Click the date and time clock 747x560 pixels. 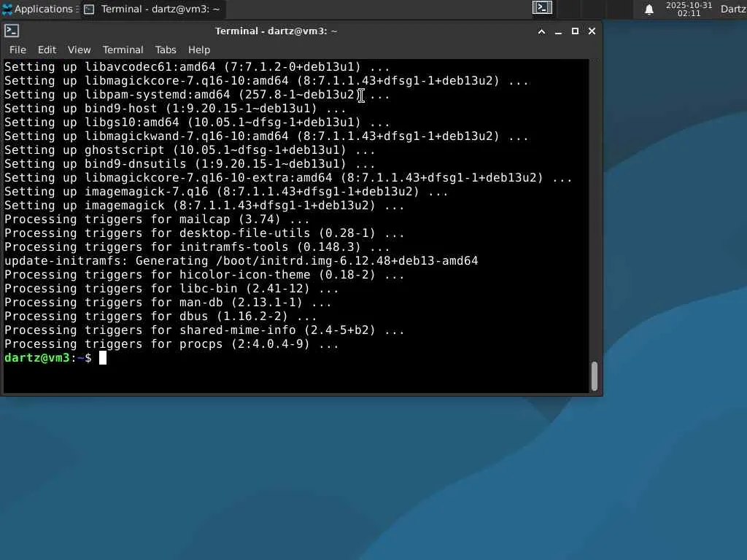689,9
